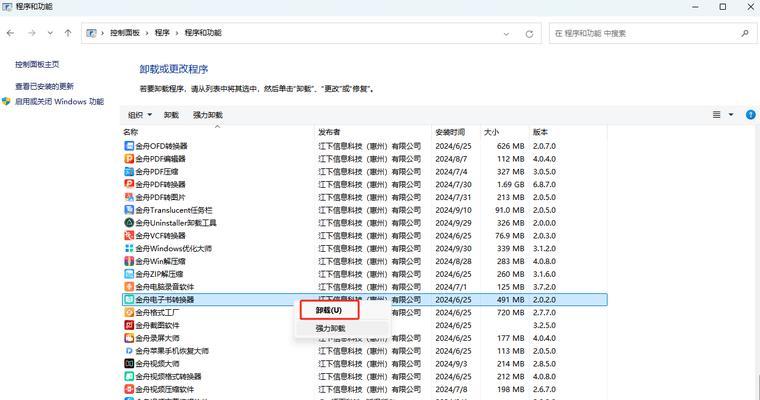Choose 卸载(U) in the context menu

pos(329,310)
